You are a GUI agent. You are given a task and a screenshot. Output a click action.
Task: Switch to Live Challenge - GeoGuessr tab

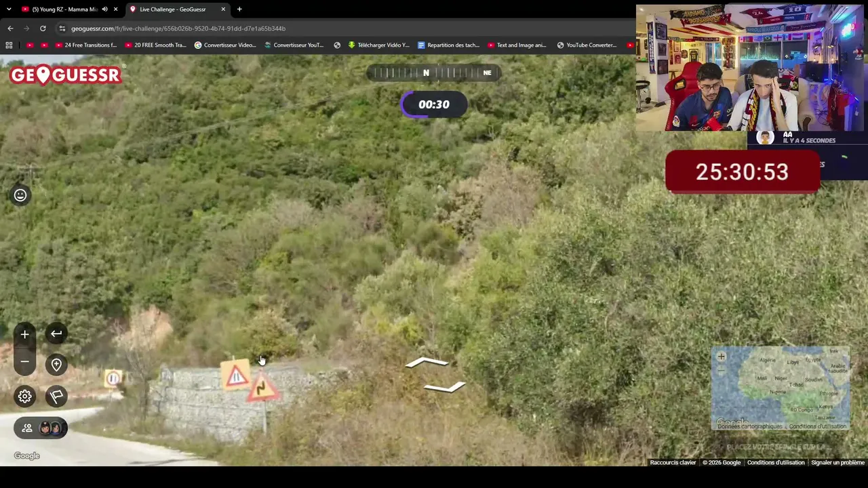(x=173, y=9)
